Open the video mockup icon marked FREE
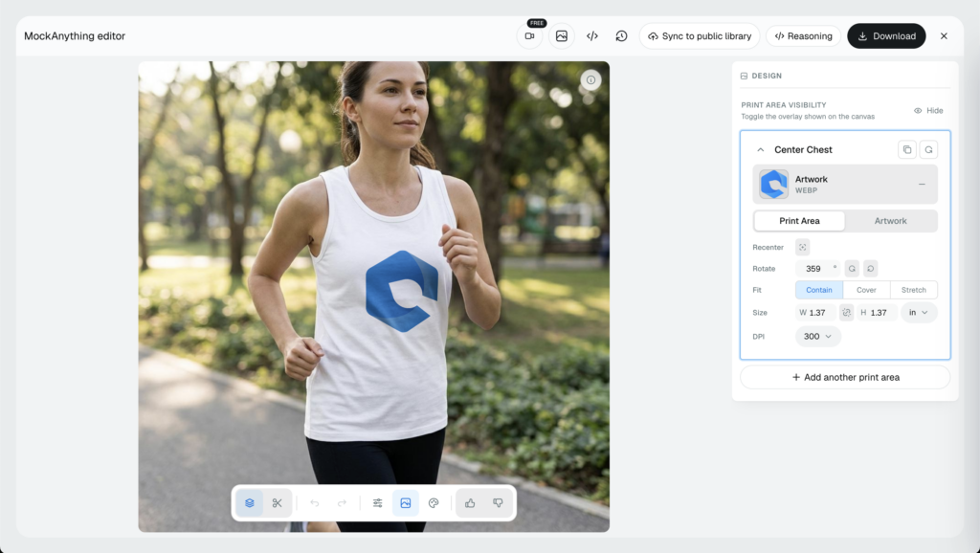980x553 pixels. (529, 36)
